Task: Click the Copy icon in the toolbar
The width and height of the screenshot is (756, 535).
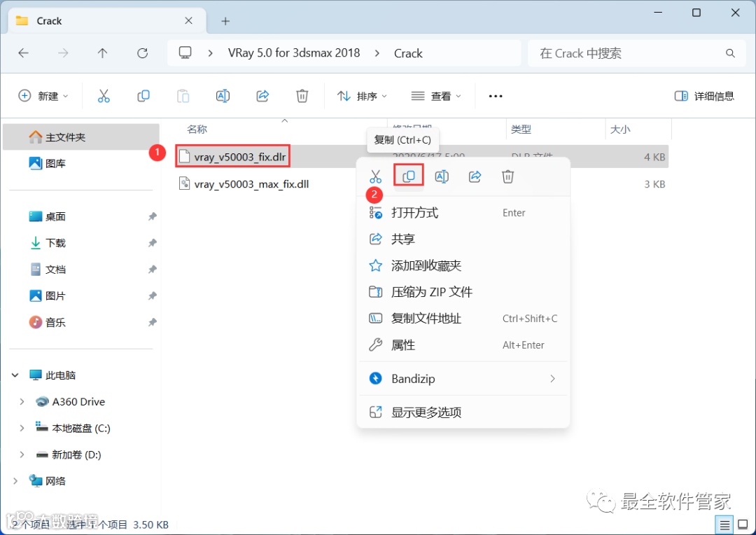Action: 143,96
